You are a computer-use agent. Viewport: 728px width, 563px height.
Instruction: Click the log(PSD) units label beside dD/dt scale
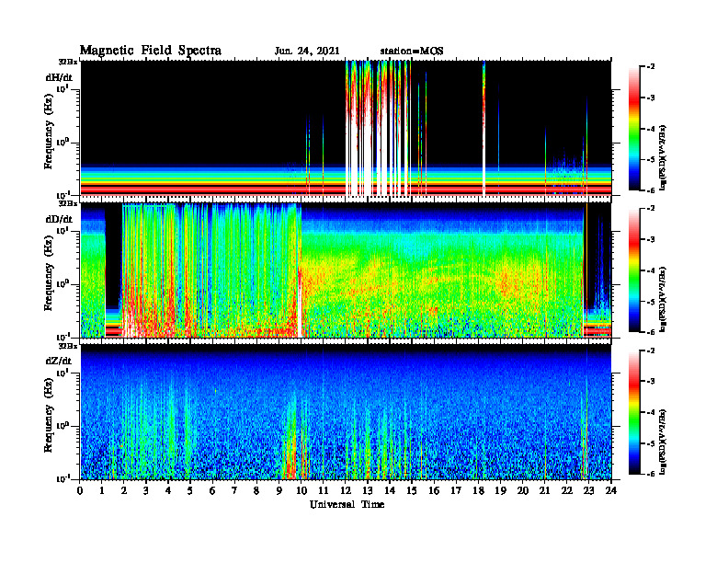(663, 300)
